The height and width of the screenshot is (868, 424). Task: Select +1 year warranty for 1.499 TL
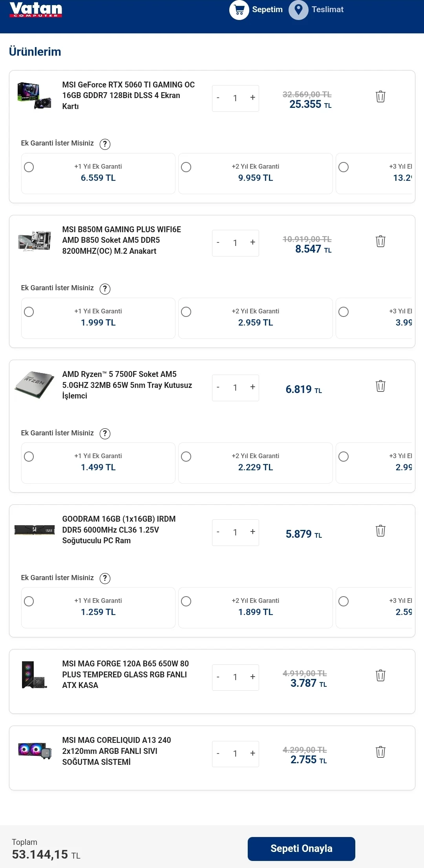coord(29,457)
